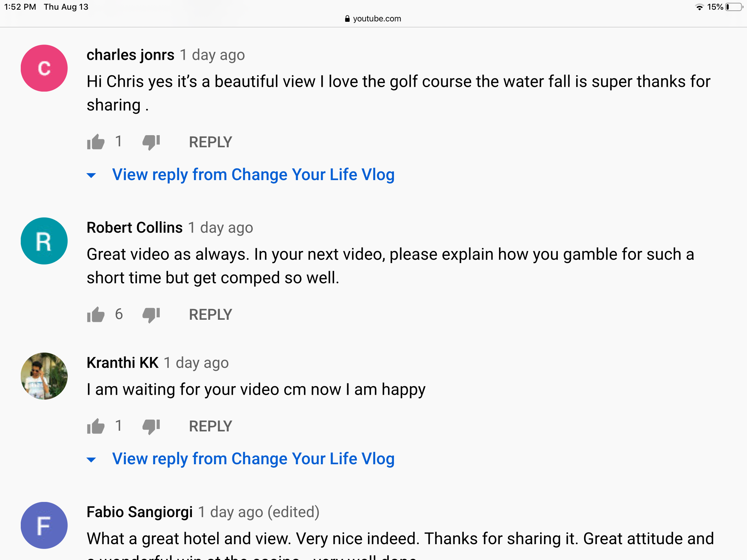Dislike Kranthi KK's comment
Image resolution: width=747 pixels, height=560 pixels.
151,426
